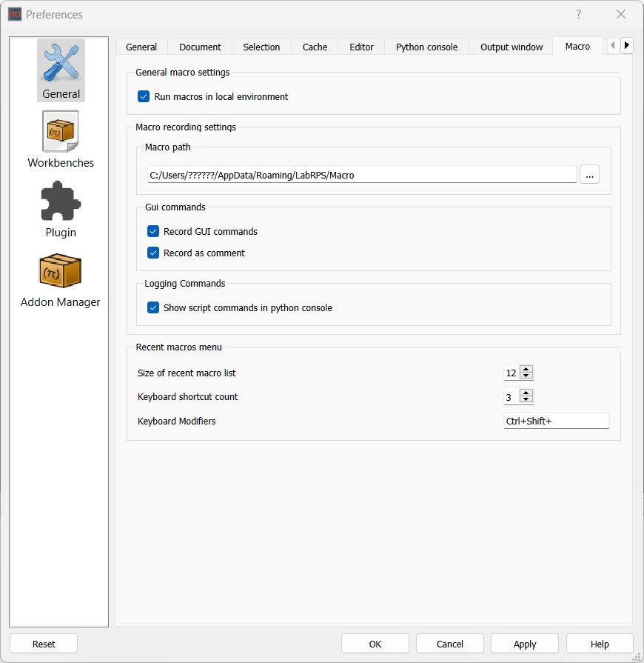This screenshot has width=644, height=663.
Task: Increase Size of recent macro list
Action: (x=526, y=369)
